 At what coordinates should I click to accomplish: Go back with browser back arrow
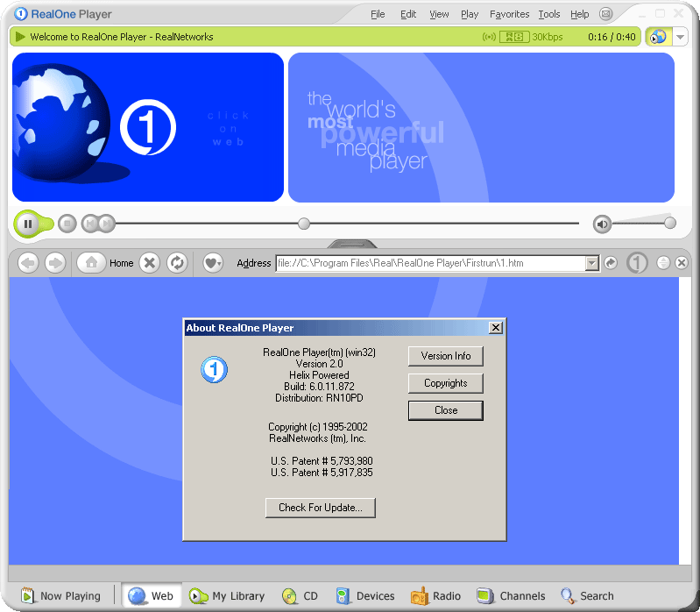(x=28, y=263)
